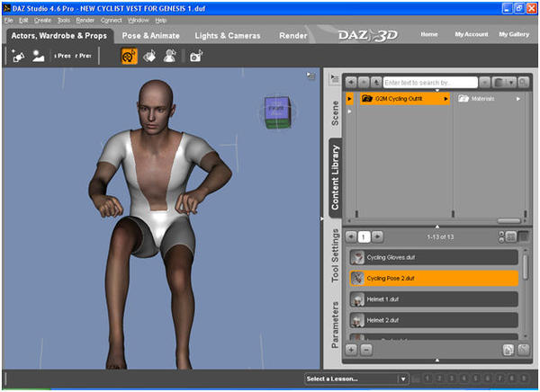
Task: Click the DAZ 3D logo
Action: 368,35
